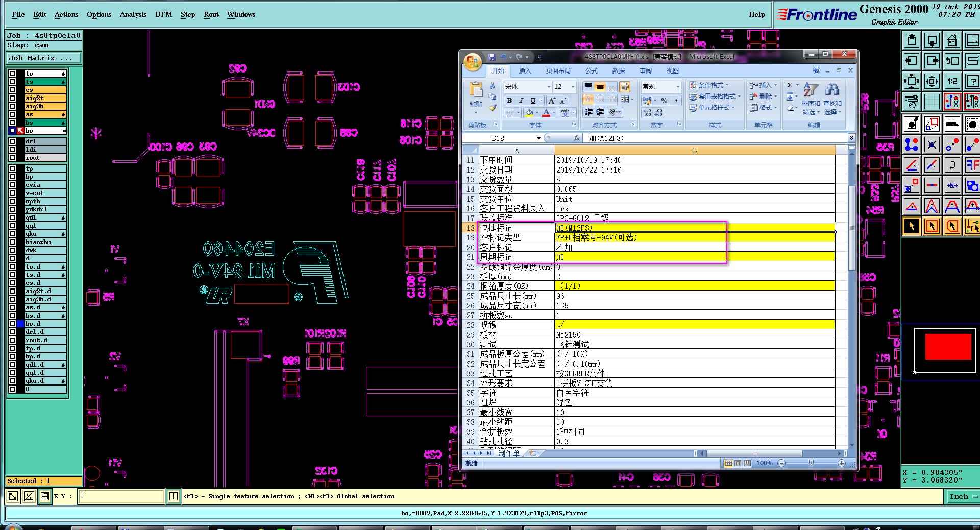
Task: Expand the Excel name box dropdown
Action: click(538, 138)
